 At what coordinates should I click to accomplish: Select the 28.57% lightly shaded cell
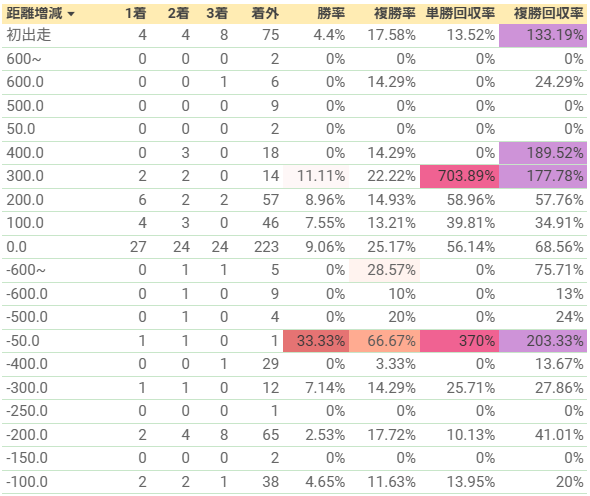click(x=384, y=270)
